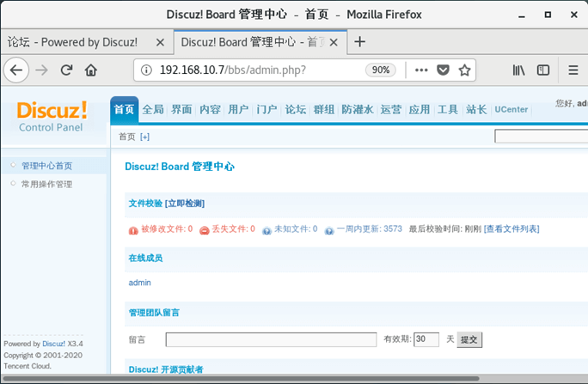Reload the page with the refresh icon
Image resolution: width=588 pixels, height=384 pixels.
(66, 70)
